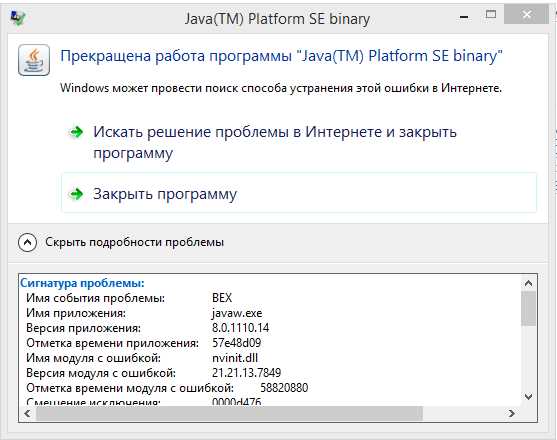Select the version value '8.0.1110.14'
The height and width of the screenshot is (440, 557).
click(240, 328)
